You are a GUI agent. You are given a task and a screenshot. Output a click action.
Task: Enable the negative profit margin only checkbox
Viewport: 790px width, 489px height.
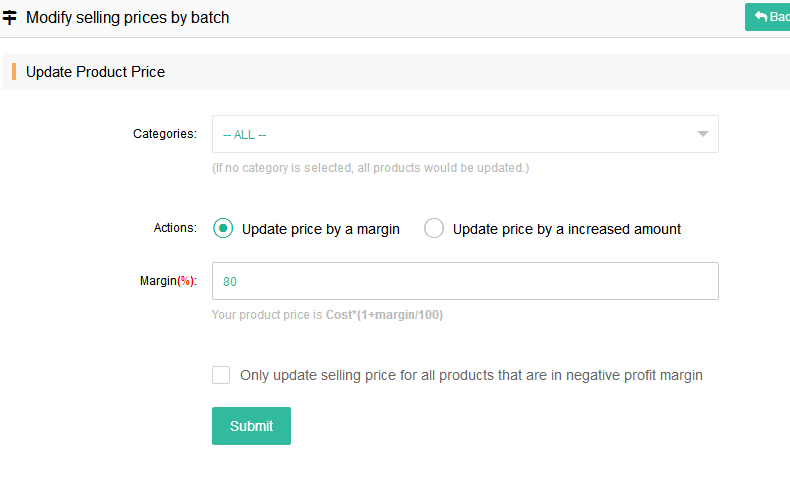(221, 375)
